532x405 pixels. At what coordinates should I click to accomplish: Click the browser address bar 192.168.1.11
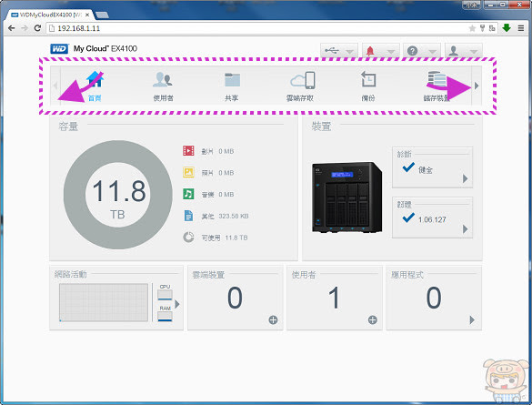coord(258,28)
